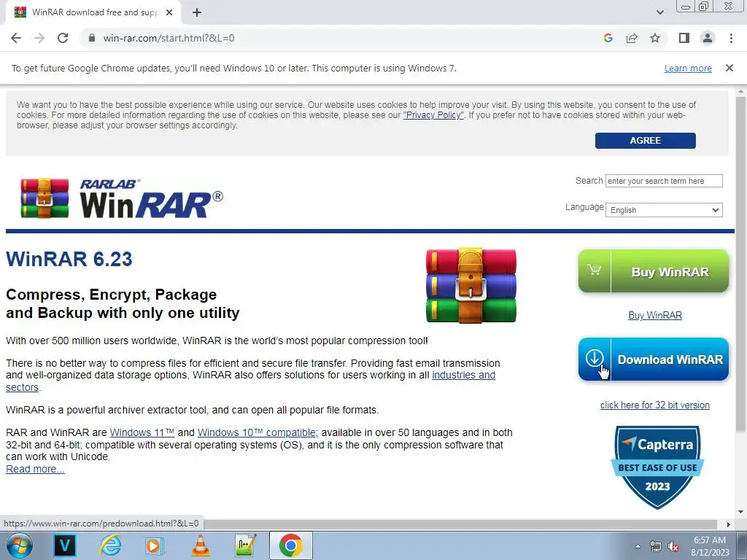747x560 pixels.
Task: Open Windows Media Player taskbar icon
Action: (x=154, y=545)
